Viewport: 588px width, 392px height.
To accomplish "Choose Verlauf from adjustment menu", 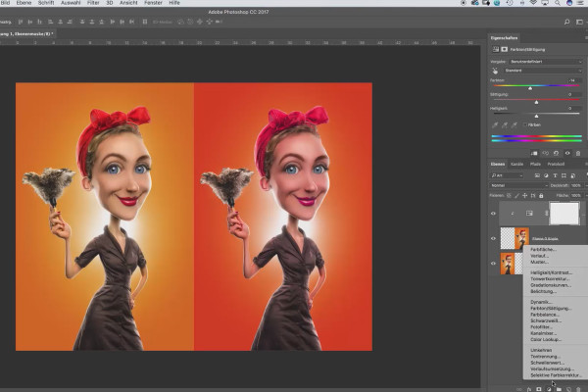I will pyautogui.click(x=539, y=256).
